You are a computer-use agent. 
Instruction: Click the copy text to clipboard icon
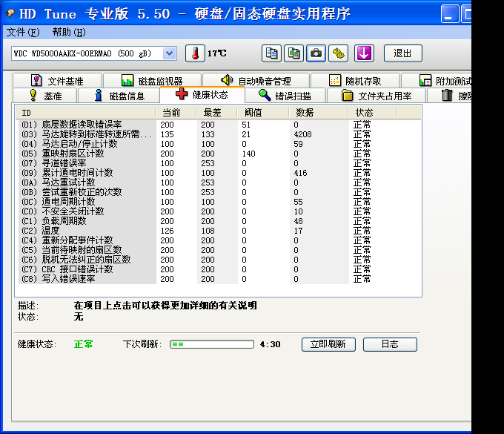tap(271, 53)
